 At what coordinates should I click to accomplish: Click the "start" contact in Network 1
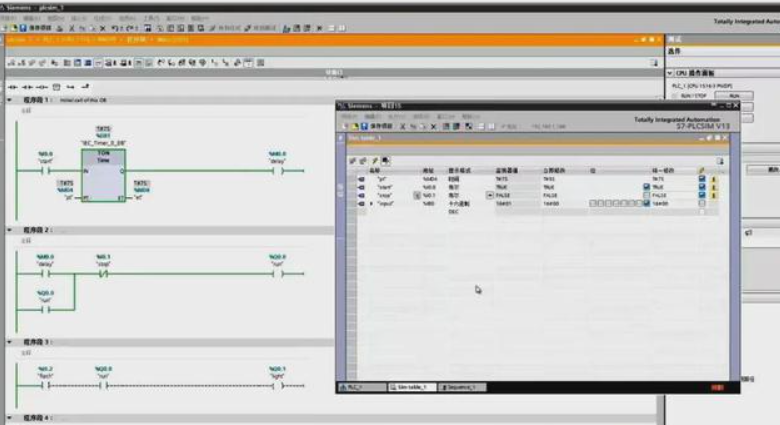point(45,171)
